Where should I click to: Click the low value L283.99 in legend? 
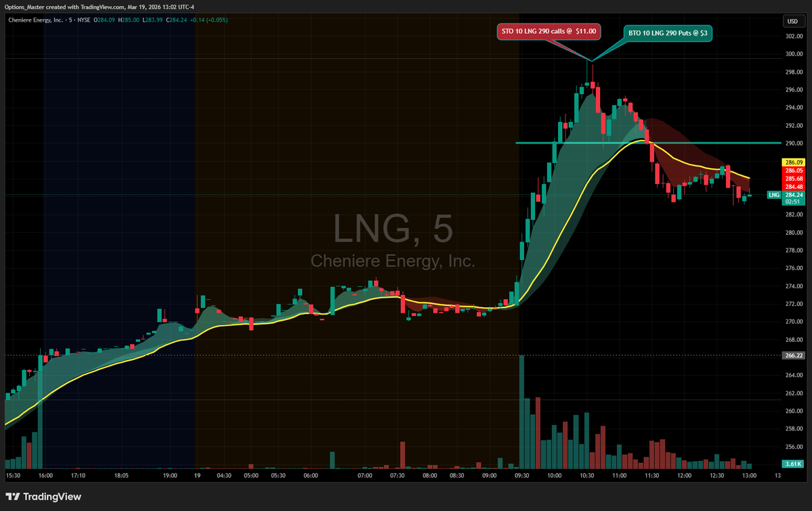click(x=152, y=20)
